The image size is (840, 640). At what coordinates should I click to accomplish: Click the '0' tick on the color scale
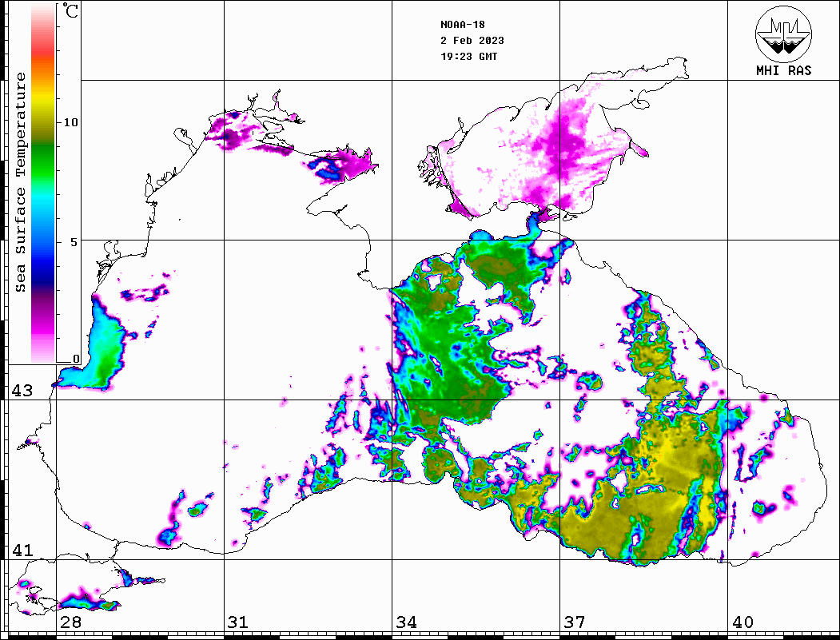pyautogui.click(x=76, y=359)
